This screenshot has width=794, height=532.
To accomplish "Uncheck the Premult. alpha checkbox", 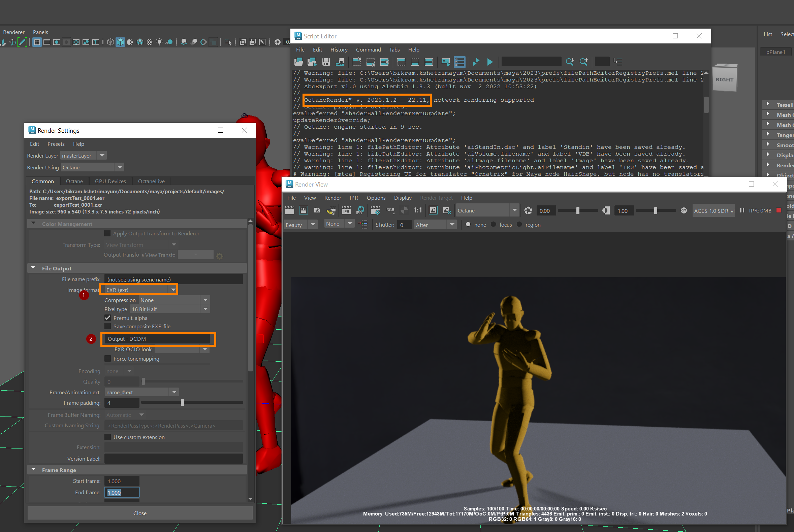I will coord(107,318).
